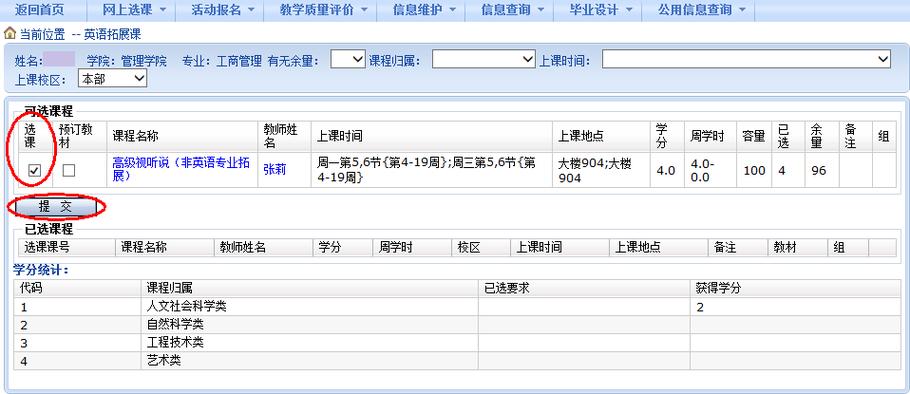Uncheck the 选课 checkbox for 高级视听说
This screenshot has height=394, width=910.
point(35,171)
